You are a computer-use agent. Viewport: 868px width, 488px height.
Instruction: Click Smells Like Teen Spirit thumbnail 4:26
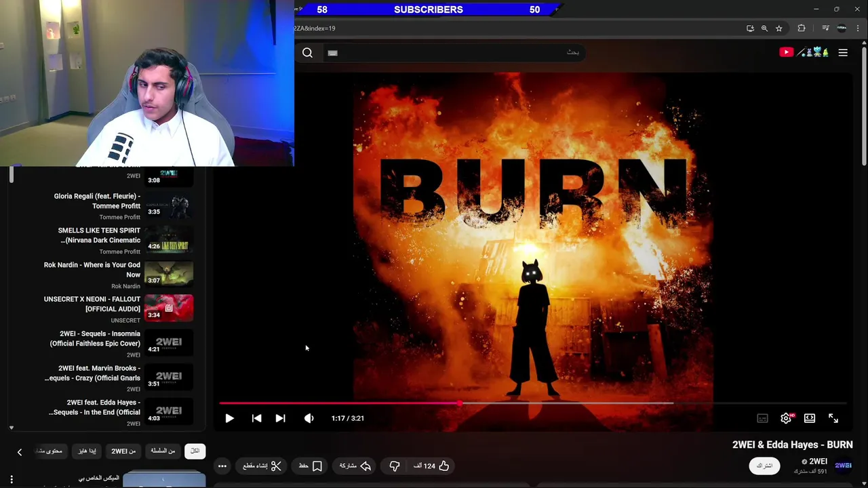(169, 240)
